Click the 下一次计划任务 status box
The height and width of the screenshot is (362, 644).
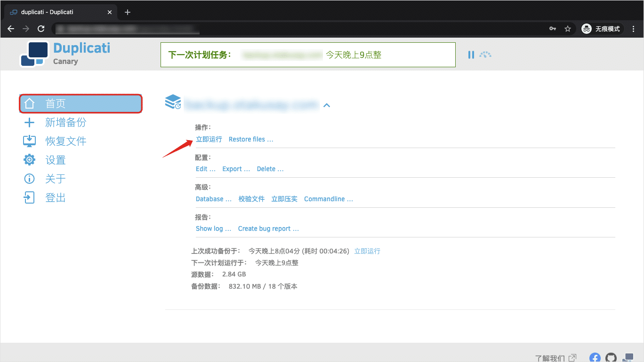point(308,55)
